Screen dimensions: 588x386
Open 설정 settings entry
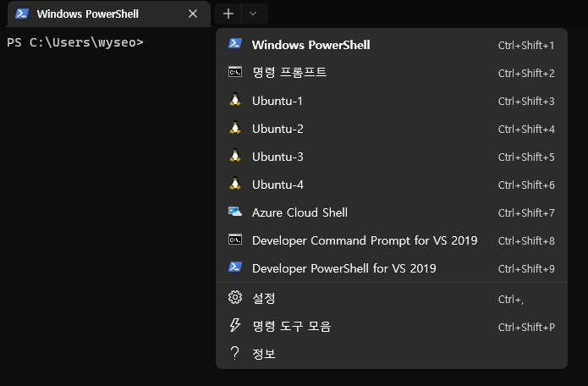pyautogui.click(x=392, y=299)
